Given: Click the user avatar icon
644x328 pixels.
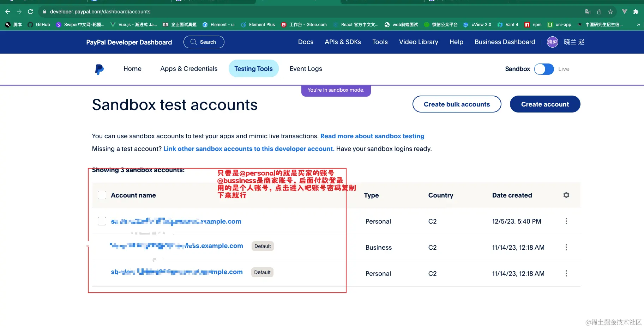Looking at the screenshot, I should point(553,42).
